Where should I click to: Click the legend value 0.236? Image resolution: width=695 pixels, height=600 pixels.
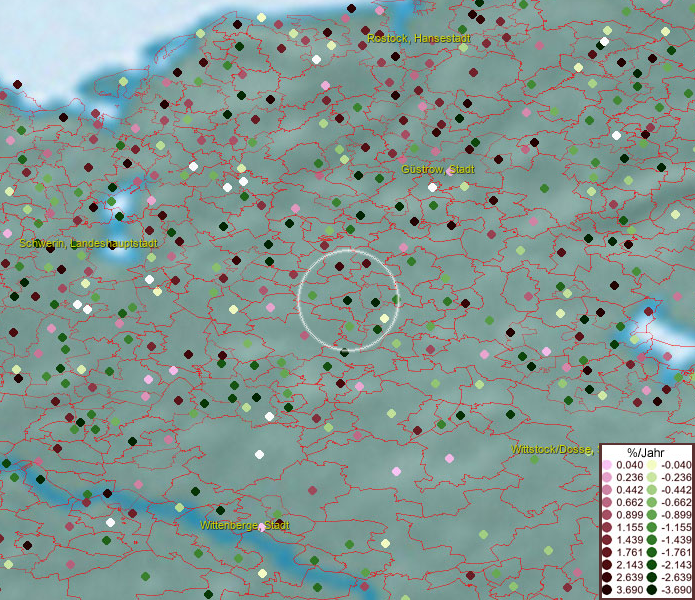click(x=629, y=477)
